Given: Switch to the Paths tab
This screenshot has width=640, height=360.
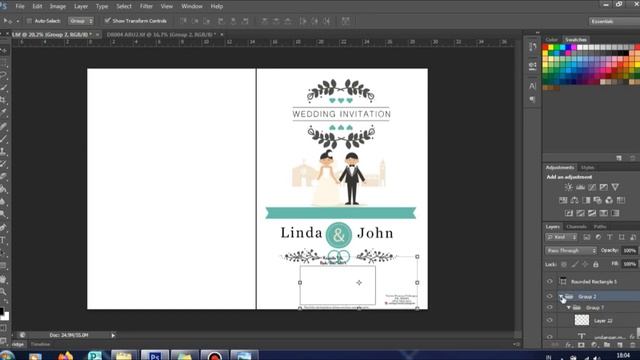Looking at the screenshot, I should (600, 227).
